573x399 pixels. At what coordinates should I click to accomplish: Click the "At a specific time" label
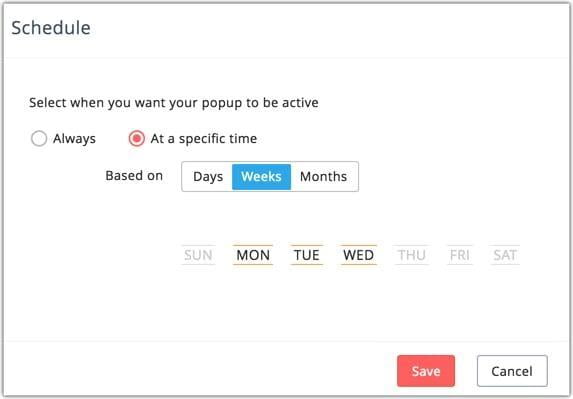[204, 139]
